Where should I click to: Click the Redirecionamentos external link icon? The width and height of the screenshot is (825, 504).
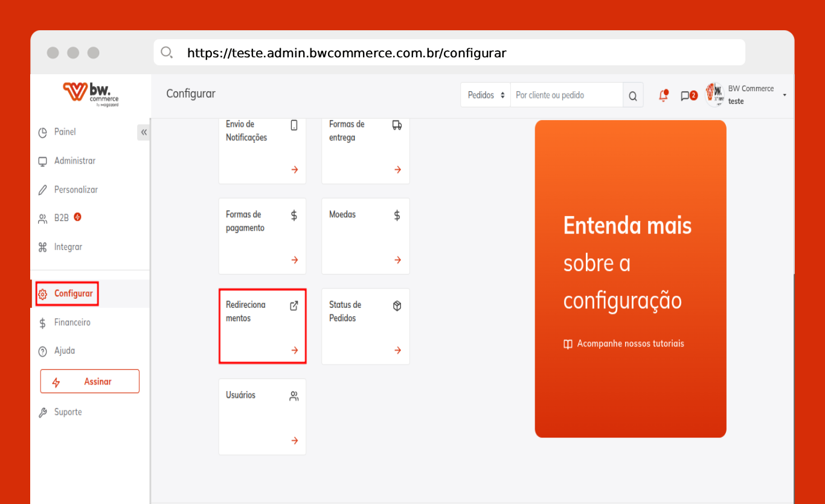point(294,305)
